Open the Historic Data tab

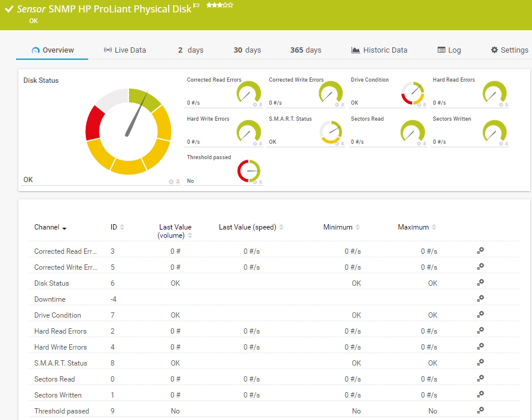pos(379,50)
